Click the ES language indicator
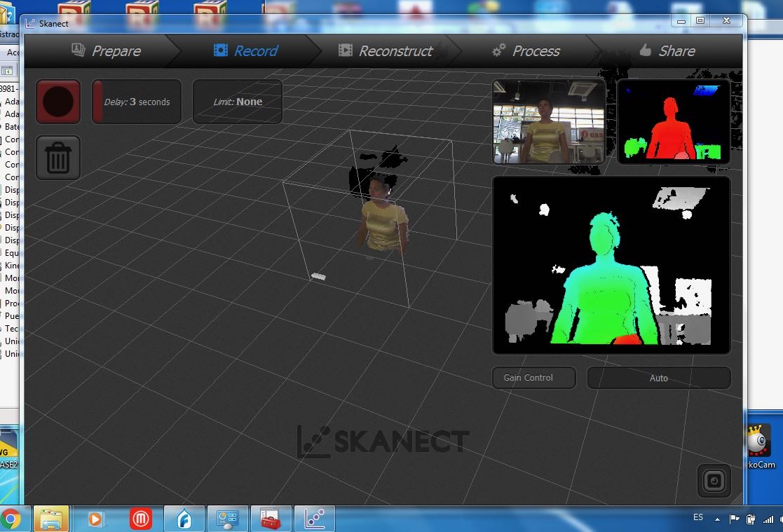 point(698,517)
